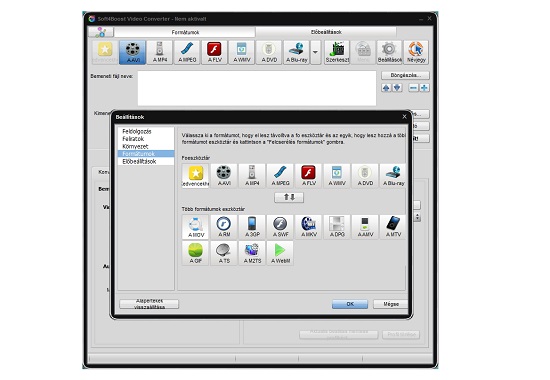The height and width of the screenshot is (380, 550).
Task: Click the Kedvencek star in main toolbar
Action: click(105, 52)
